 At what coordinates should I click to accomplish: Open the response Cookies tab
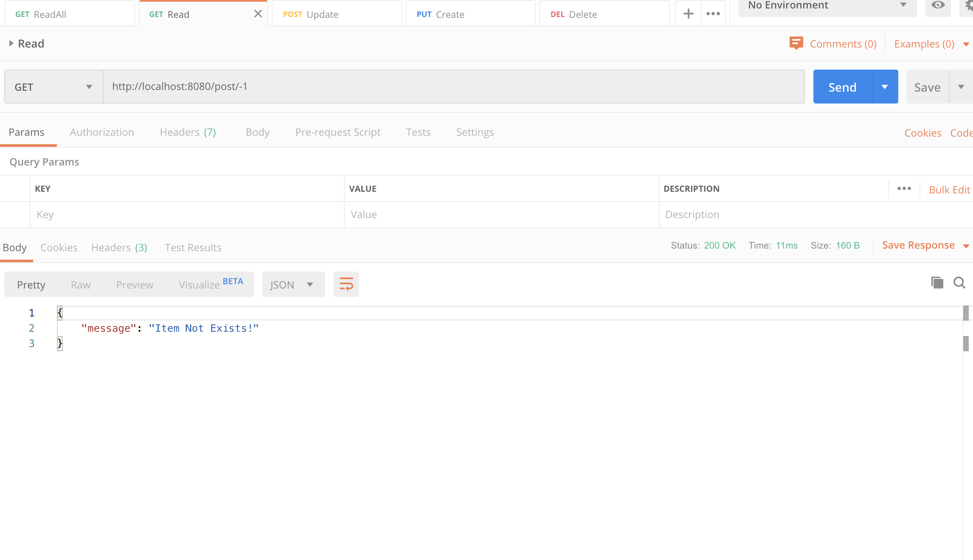[59, 247]
